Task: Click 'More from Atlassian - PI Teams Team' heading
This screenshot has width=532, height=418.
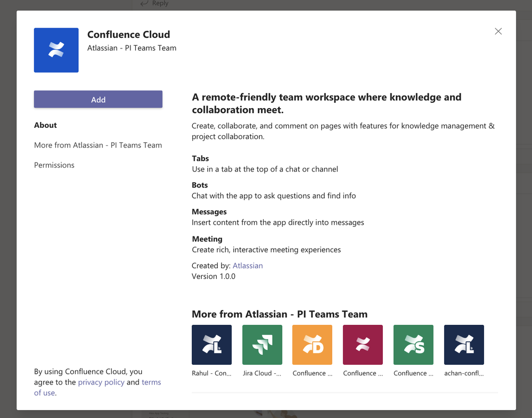Action: coord(280,314)
